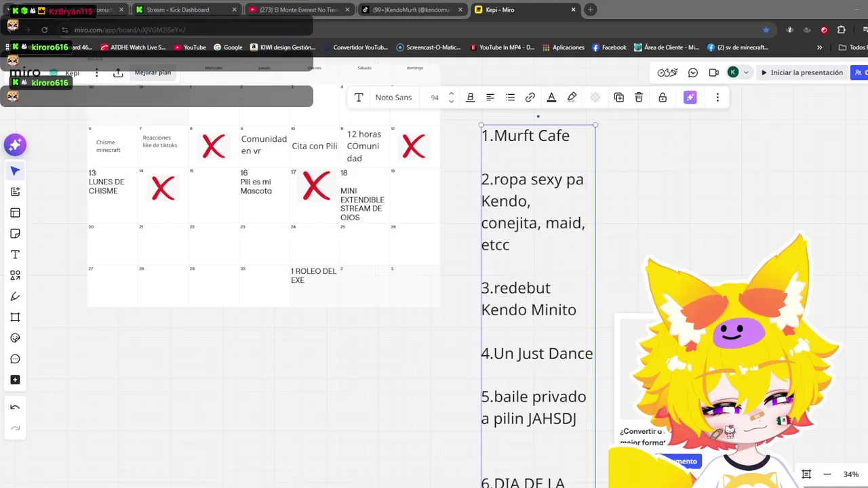Click Iniciar la presentación button
868x488 pixels.
pos(802,73)
